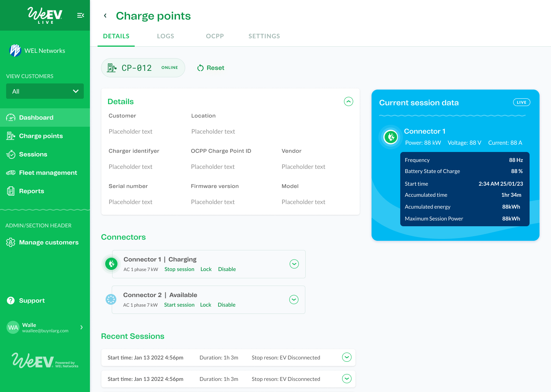Screen dimensions: 551x392
Task: Expand Connector 2 details chevron
Action: tap(293, 300)
